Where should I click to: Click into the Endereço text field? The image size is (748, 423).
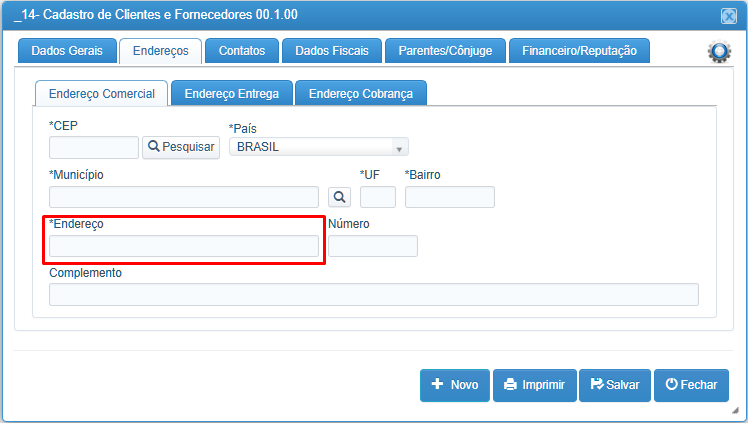184,246
